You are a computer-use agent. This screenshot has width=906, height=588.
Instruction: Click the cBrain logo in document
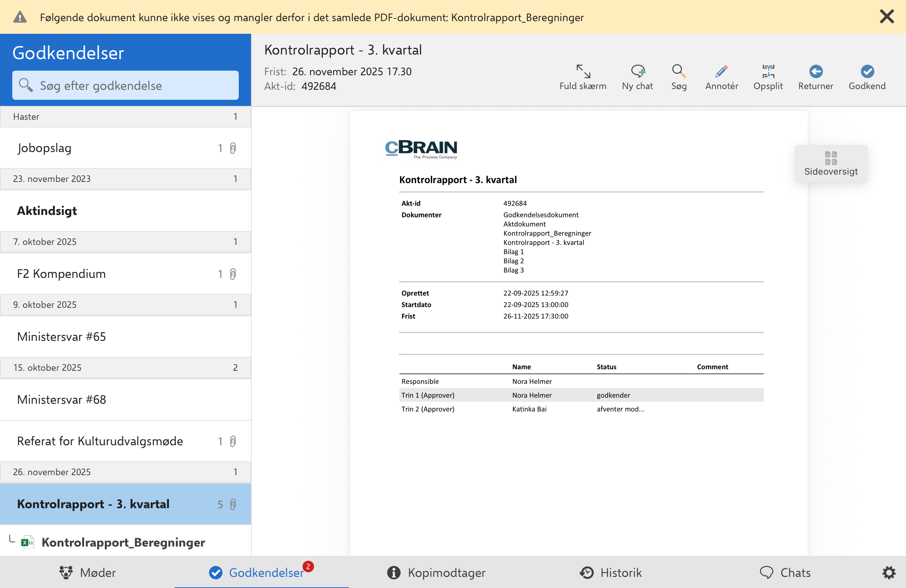coord(421,149)
